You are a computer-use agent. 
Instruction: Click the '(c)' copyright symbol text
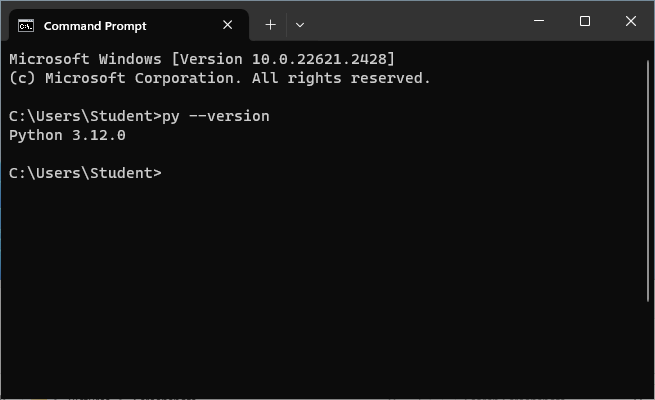pyautogui.click(x=21, y=78)
